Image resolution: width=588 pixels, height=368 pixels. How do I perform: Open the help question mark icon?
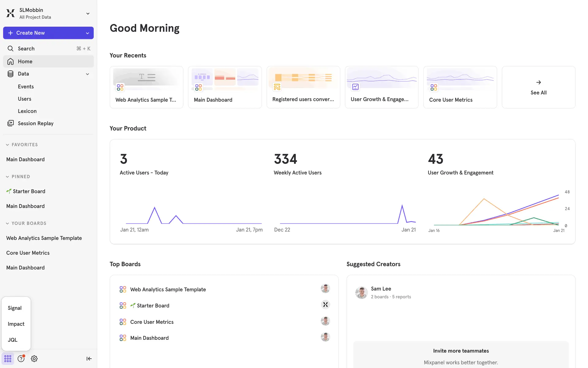pyautogui.click(x=21, y=358)
